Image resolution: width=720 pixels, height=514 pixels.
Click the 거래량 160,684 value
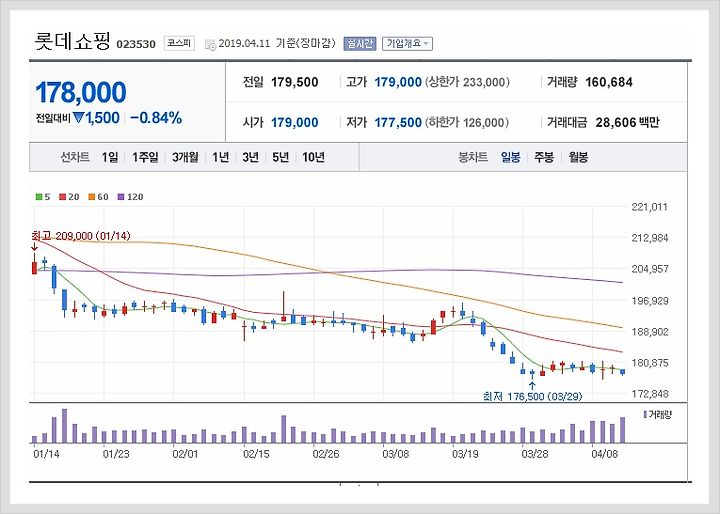click(x=609, y=82)
